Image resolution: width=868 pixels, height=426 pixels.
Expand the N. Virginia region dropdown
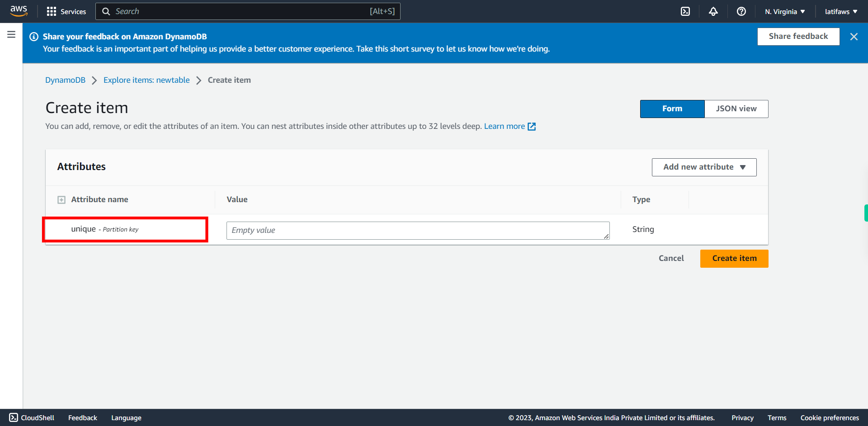click(785, 12)
